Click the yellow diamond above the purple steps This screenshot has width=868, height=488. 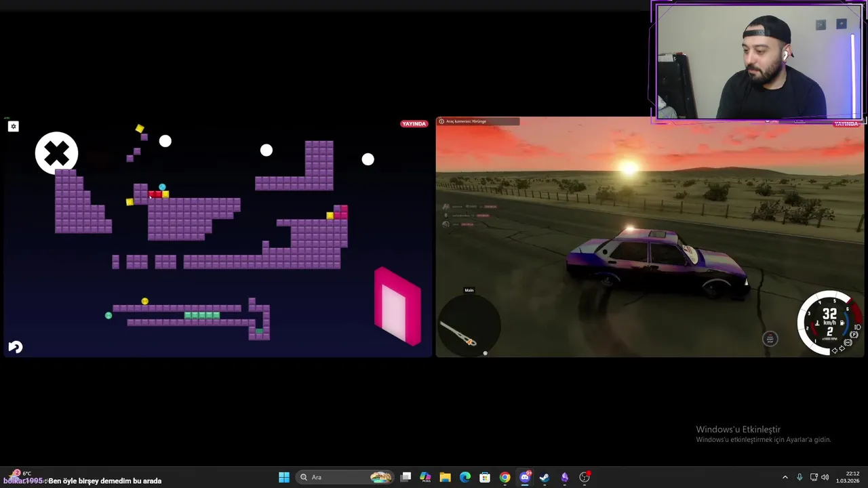140,128
